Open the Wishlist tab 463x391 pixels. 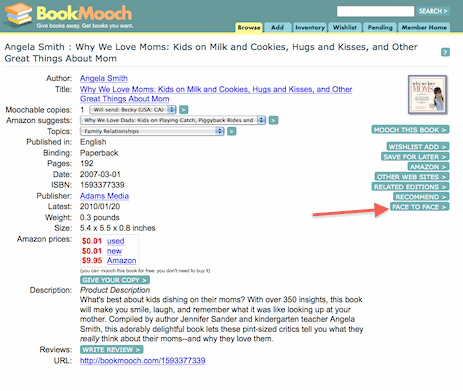tap(345, 27)
